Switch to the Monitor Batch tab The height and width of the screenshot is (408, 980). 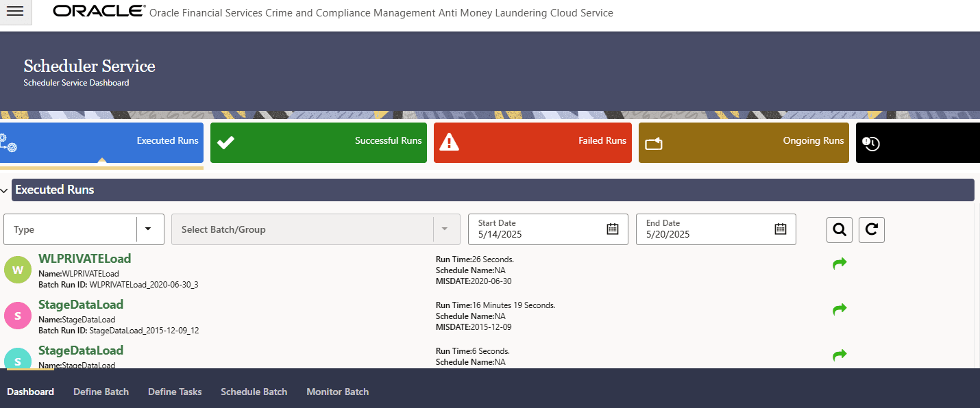click(337, 391)
